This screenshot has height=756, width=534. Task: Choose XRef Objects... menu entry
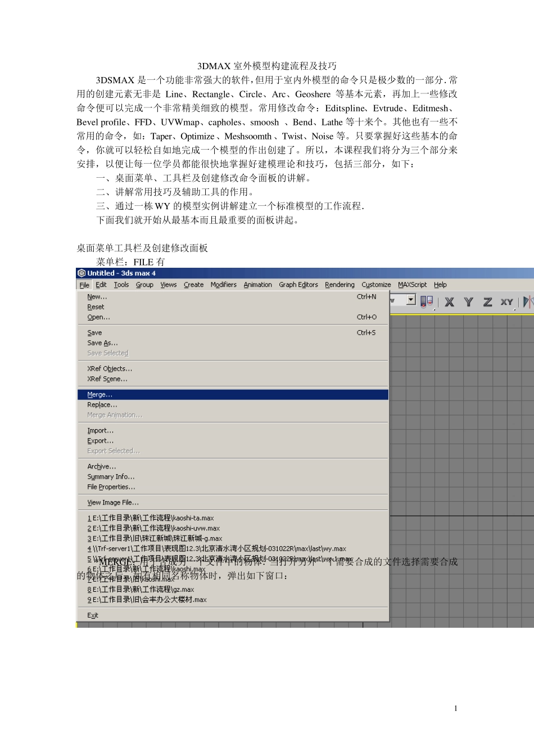click(x=233, y=369)
